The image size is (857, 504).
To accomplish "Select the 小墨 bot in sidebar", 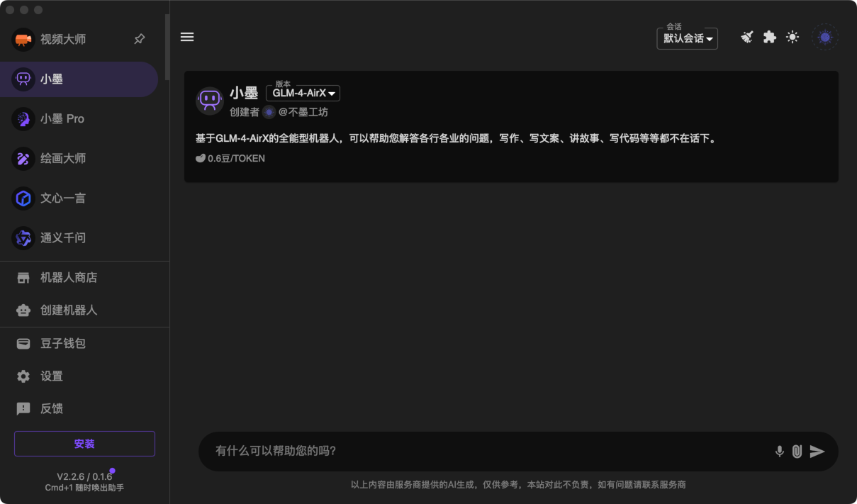I will click(79, 79).
